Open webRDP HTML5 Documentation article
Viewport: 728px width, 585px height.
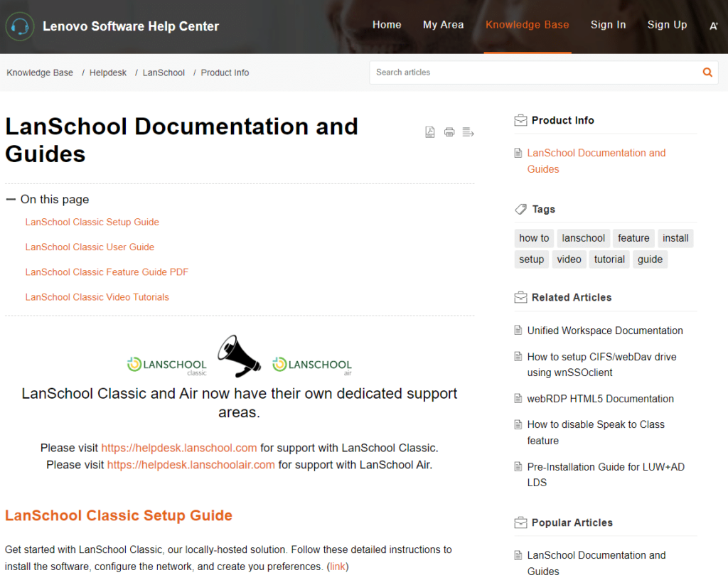(600, 399)
